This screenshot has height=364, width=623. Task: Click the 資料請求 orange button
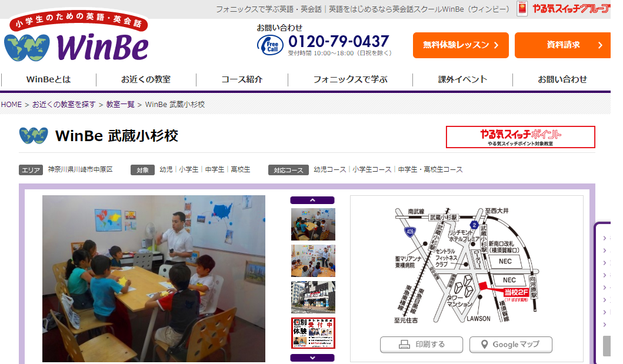click(x=562, y=45)
